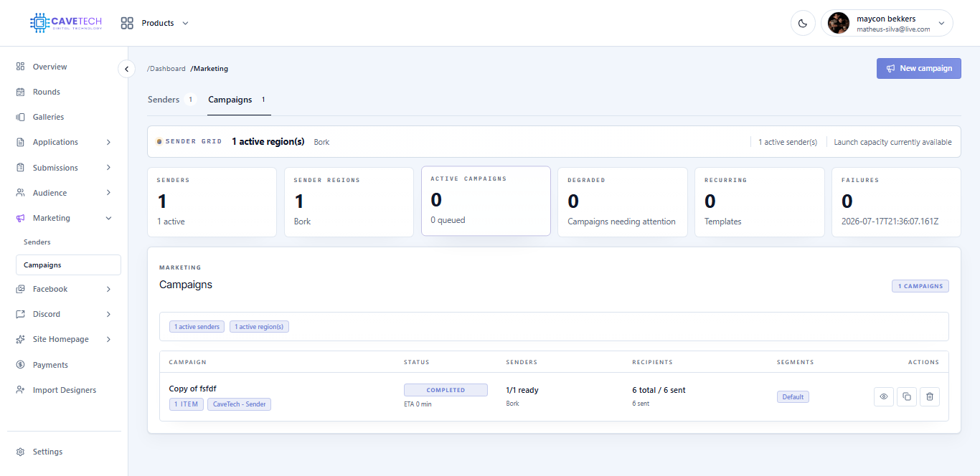Viewport: 980px width, 476px height.
Task: Delete campaign using the trash icon
Action: coord(930,396)
